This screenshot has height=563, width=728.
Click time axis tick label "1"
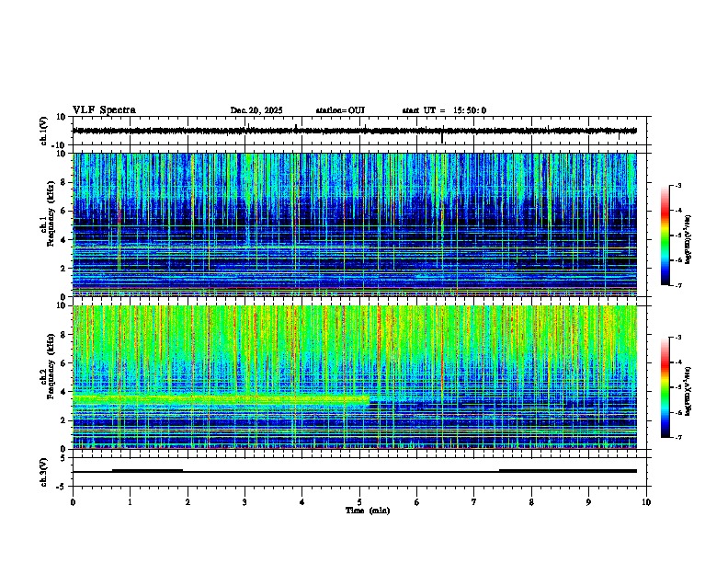130,502
